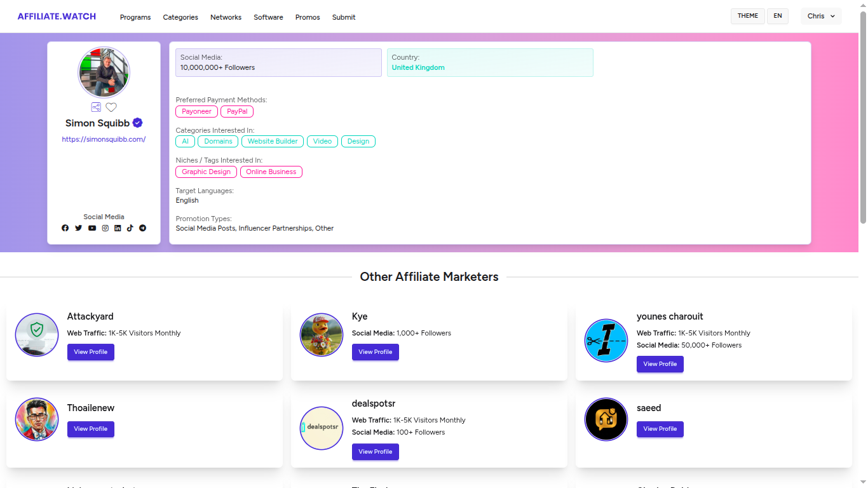Open the Instagram social media icon
Screen dimensions: 868x488
[105, 227]
